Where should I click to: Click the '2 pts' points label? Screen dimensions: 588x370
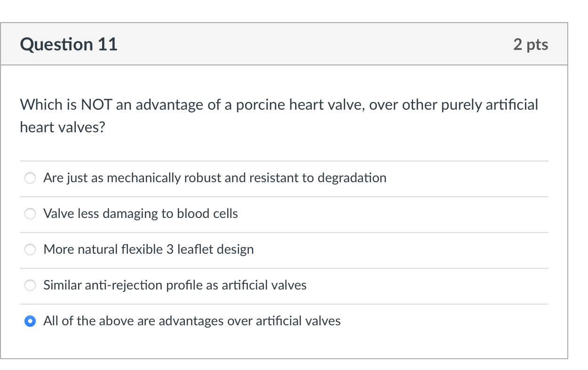pos(531,44)
